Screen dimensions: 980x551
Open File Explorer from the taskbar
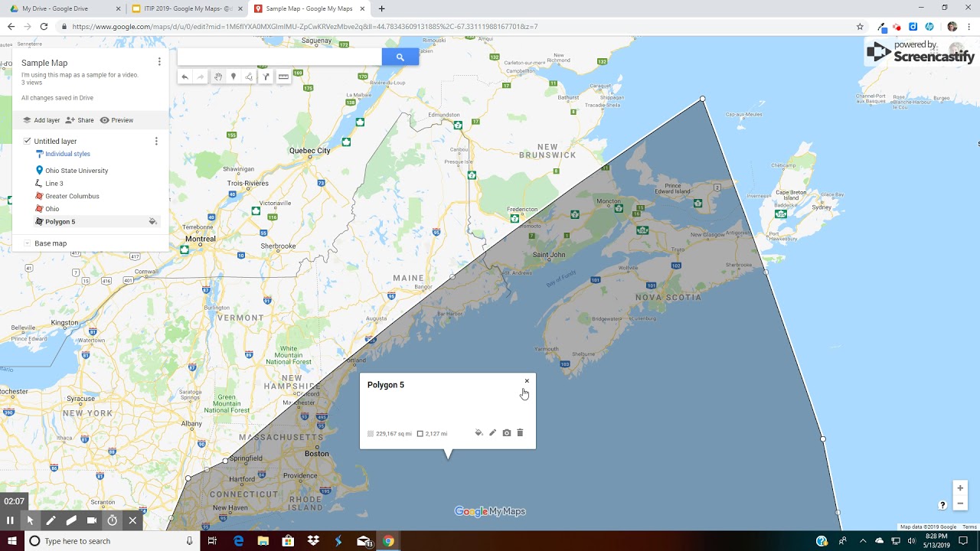coord(263,541)
